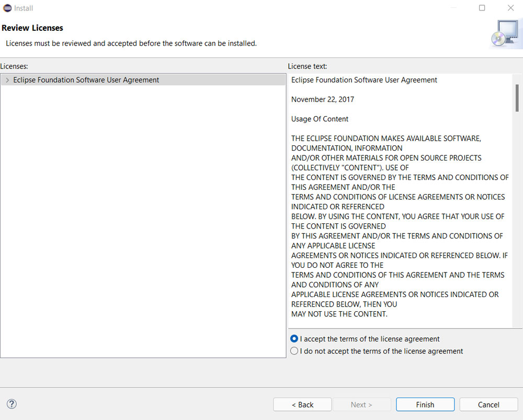Choose "I do not accept" radio option
The height and width of the screenshot is (420, 523).
pyautogui.click(x=294, y=351)
